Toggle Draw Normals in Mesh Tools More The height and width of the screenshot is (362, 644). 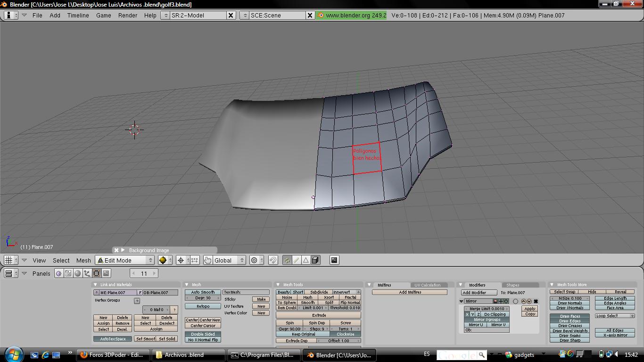570,303
